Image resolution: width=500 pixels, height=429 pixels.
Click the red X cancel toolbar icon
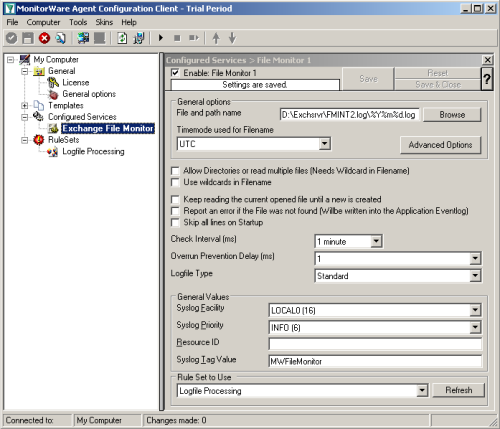point(44,38)
